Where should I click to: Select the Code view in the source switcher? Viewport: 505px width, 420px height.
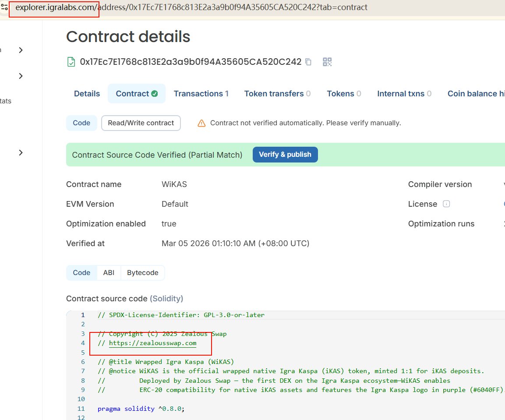pos(81,273)
